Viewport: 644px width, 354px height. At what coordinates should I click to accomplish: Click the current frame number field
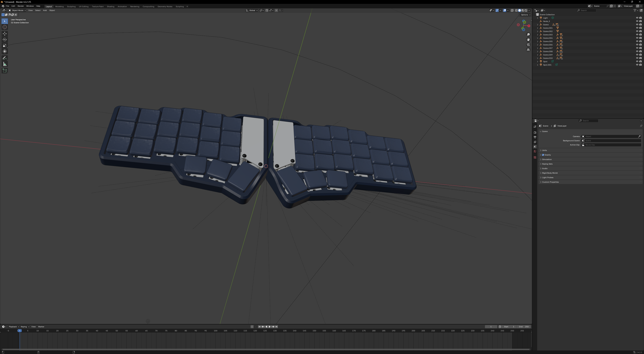point(491,327)
